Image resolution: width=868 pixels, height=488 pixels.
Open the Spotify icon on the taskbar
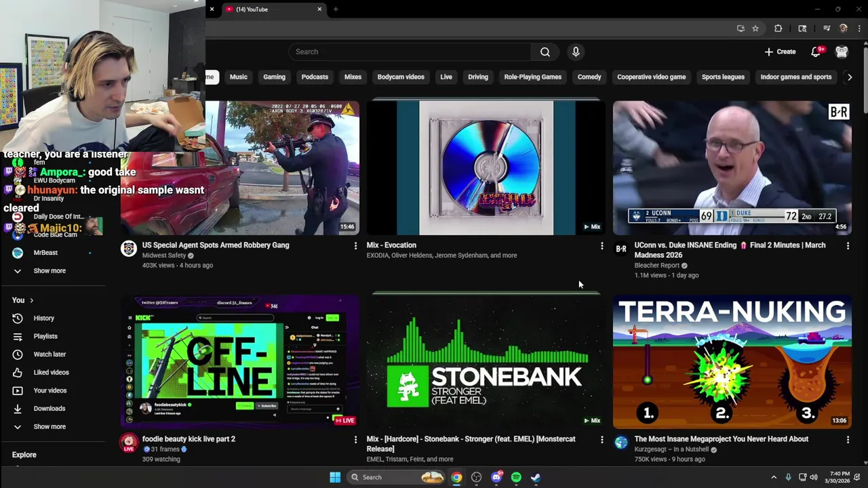coord(516,477)
